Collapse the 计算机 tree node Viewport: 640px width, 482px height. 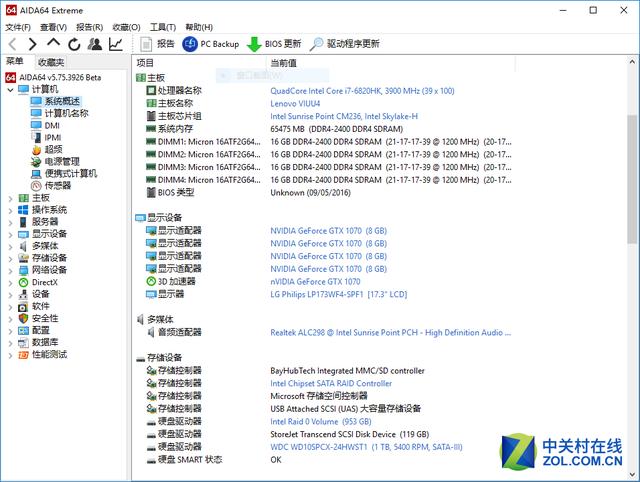click(x=10, y=89)
